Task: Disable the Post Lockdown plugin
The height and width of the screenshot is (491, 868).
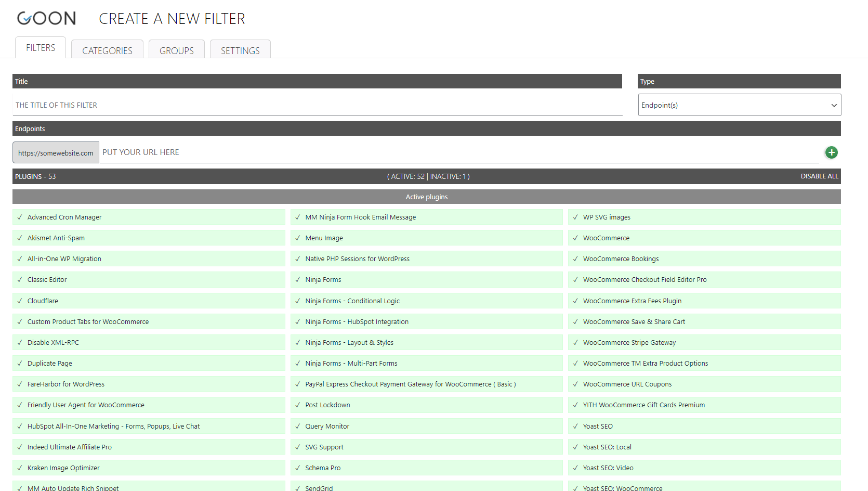Action: pyautogui.click(x=427, y=405)
